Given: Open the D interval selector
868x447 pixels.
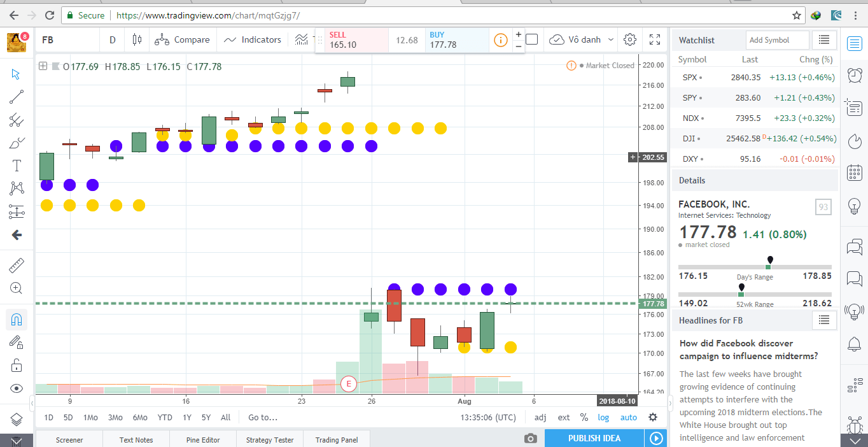Looking at the screenshot, I should click(113, 39).
